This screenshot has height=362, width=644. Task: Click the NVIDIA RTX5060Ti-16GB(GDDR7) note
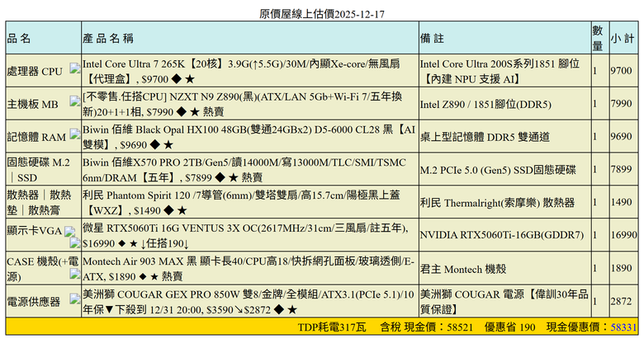click(x=501, y=235)
